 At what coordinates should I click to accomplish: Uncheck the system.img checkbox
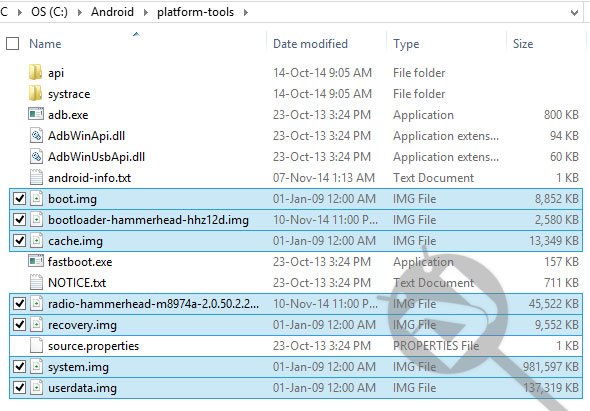(x=19, y=367)
